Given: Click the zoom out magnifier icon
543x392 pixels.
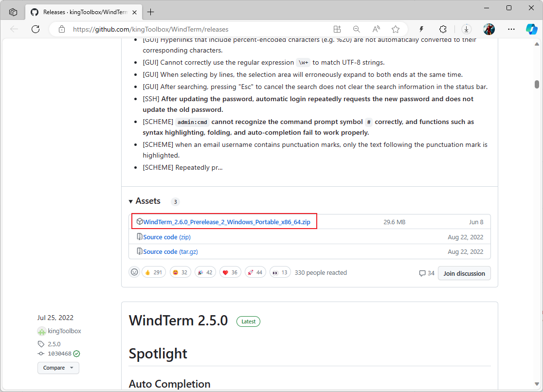Looking at the screenshot, I should click(357, 29).
